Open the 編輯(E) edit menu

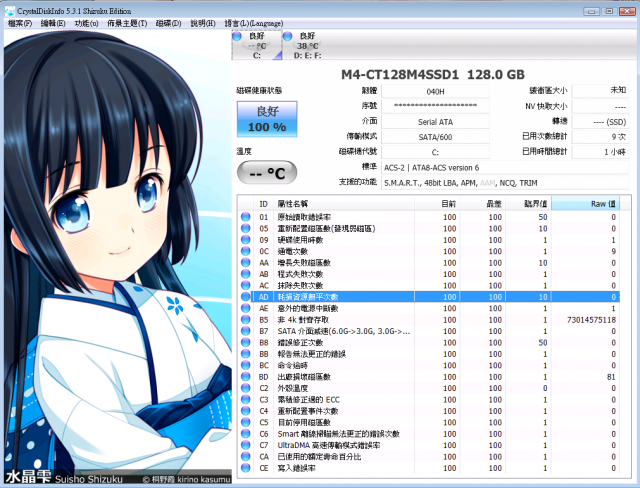point(53,24)
